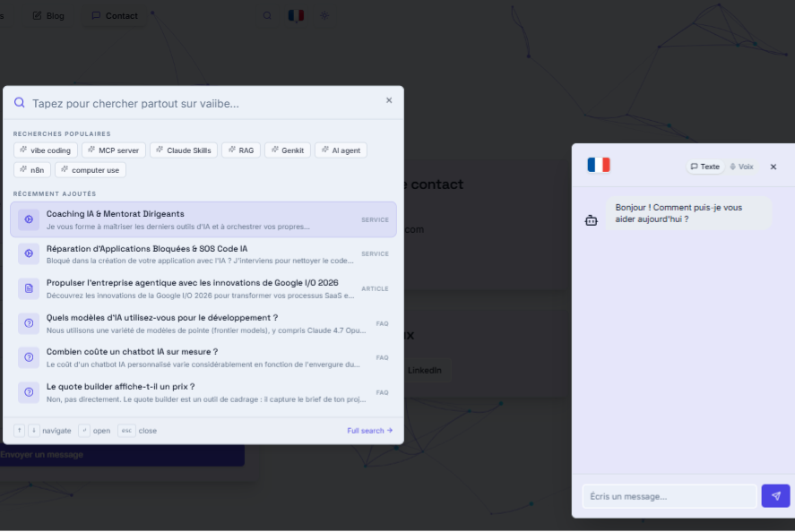Open the Blog nav item

click(48, 16)
